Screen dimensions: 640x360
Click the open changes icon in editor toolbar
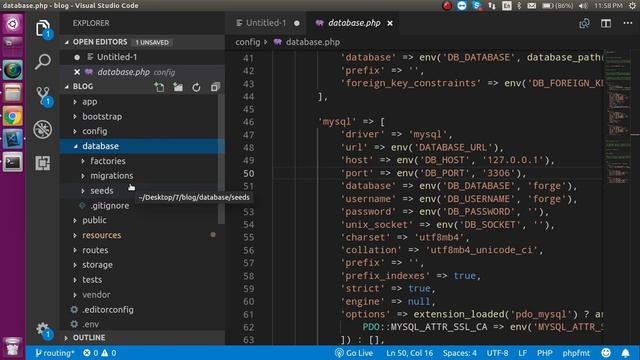[584, 23]
